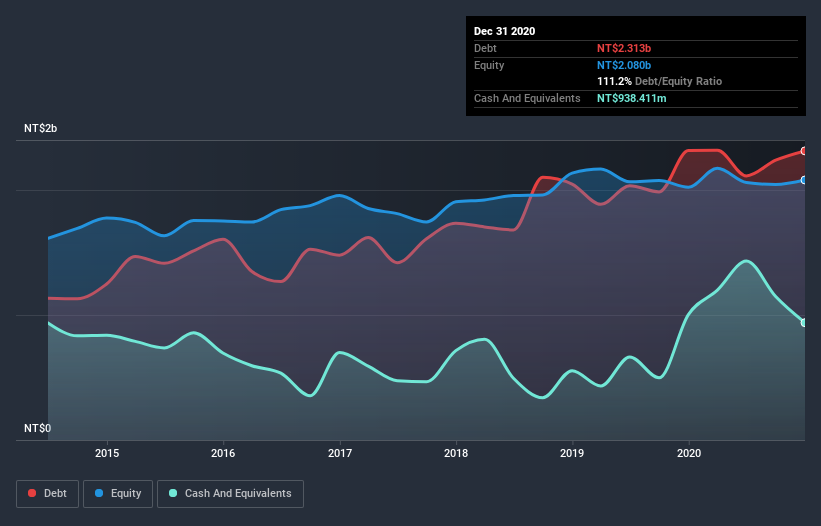Select the 2019 x-axis label
This screenshot has width=821, height=526.
click(x=572, y=453)
